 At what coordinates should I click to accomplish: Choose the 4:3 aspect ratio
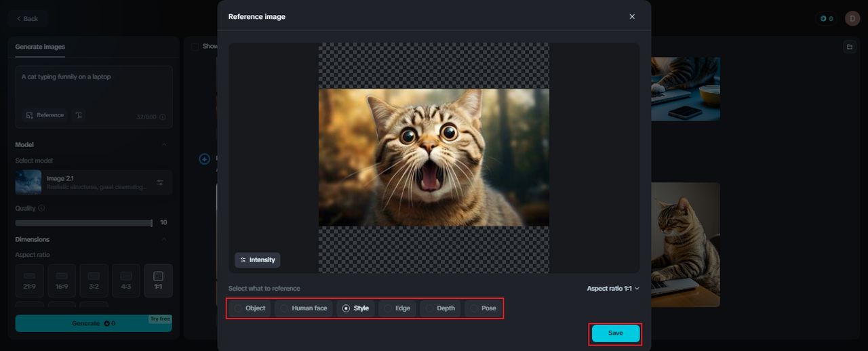[x=126, y=281]
